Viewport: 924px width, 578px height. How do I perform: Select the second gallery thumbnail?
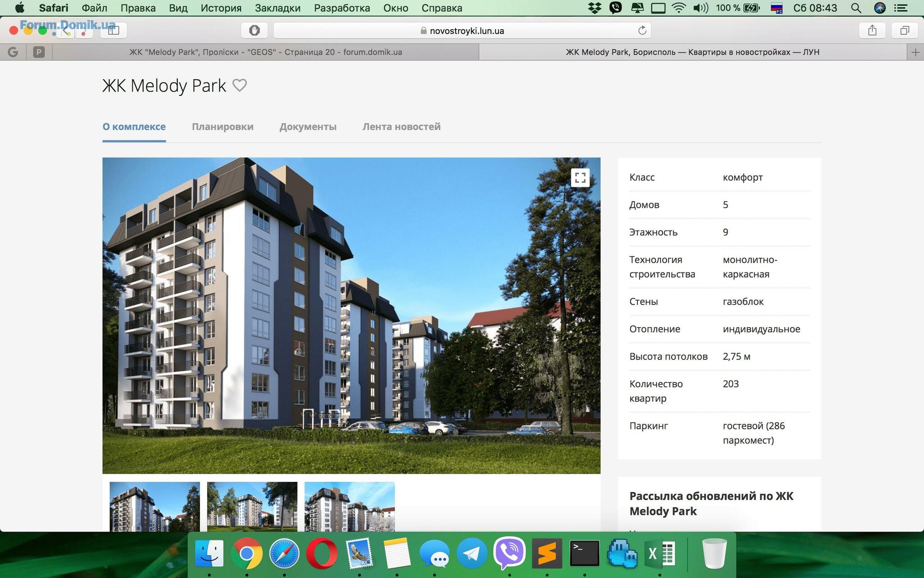point(252,506)
